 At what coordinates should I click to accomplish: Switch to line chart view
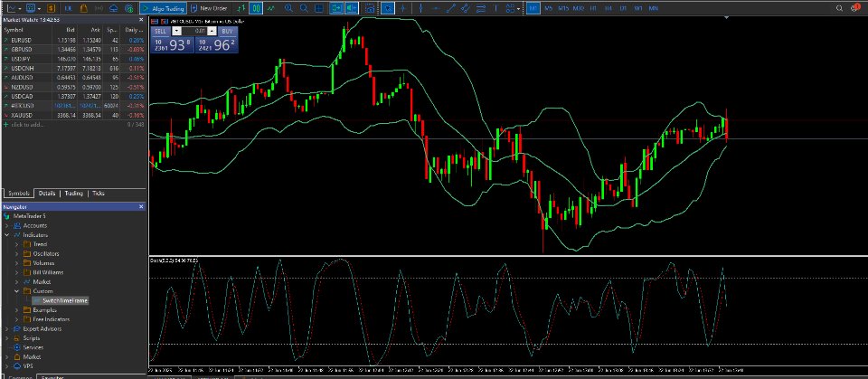(271, 8)
